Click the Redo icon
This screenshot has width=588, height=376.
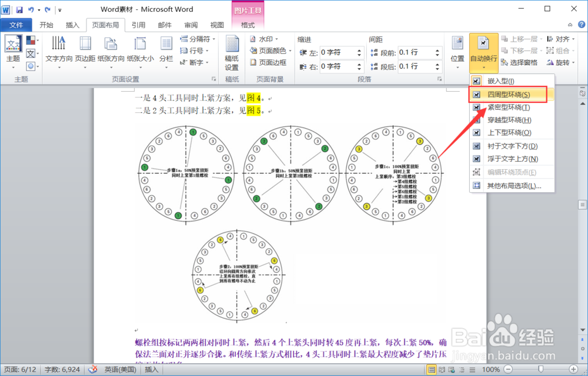(x=47, y=10)
